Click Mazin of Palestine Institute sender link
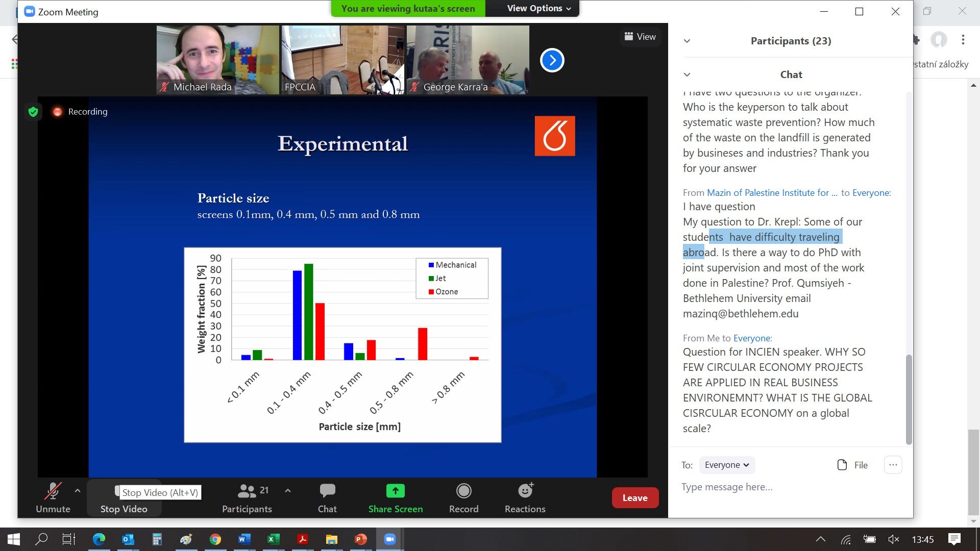 pyautogui.click(x=771, y=193)
